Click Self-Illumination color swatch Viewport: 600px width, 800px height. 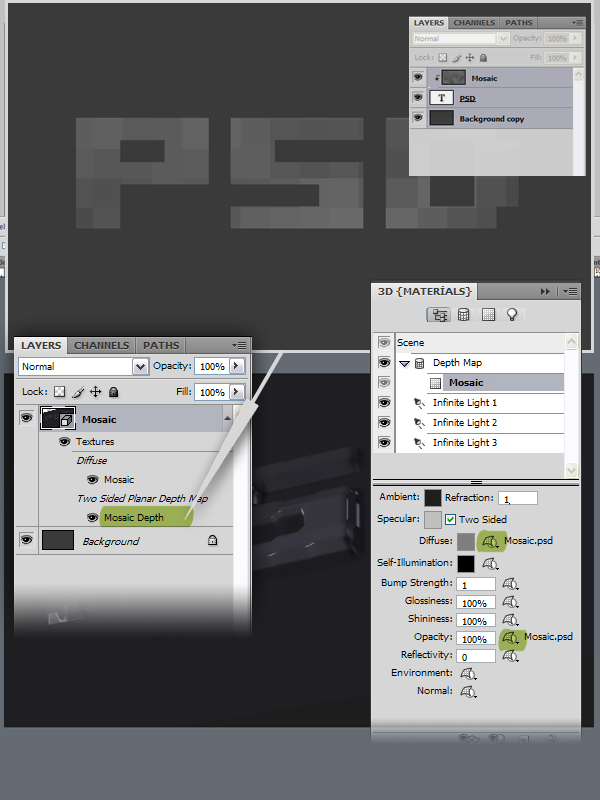[466, 564]
